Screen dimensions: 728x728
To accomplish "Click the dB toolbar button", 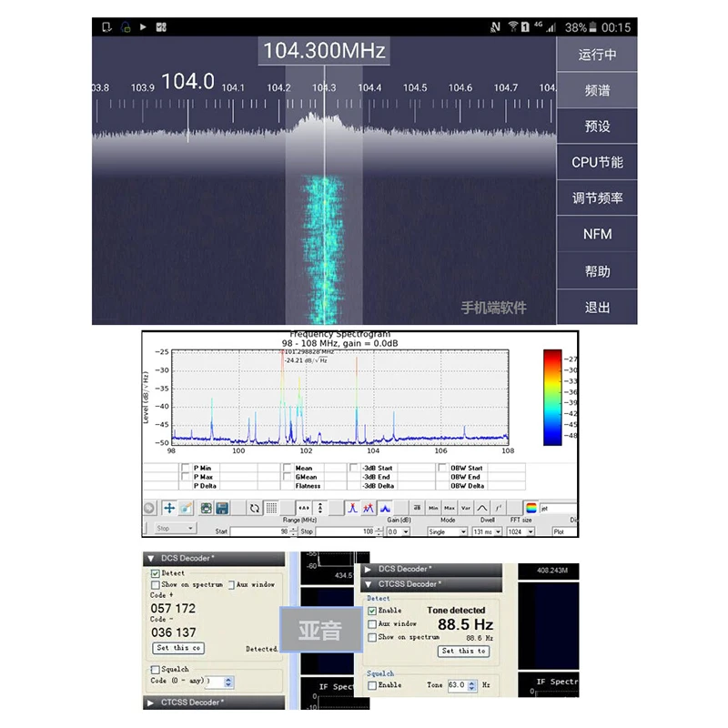I will tap(417, 508).
